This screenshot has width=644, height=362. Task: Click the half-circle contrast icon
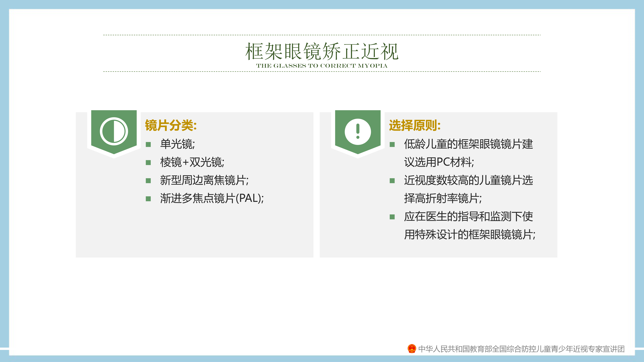[114, 131]
